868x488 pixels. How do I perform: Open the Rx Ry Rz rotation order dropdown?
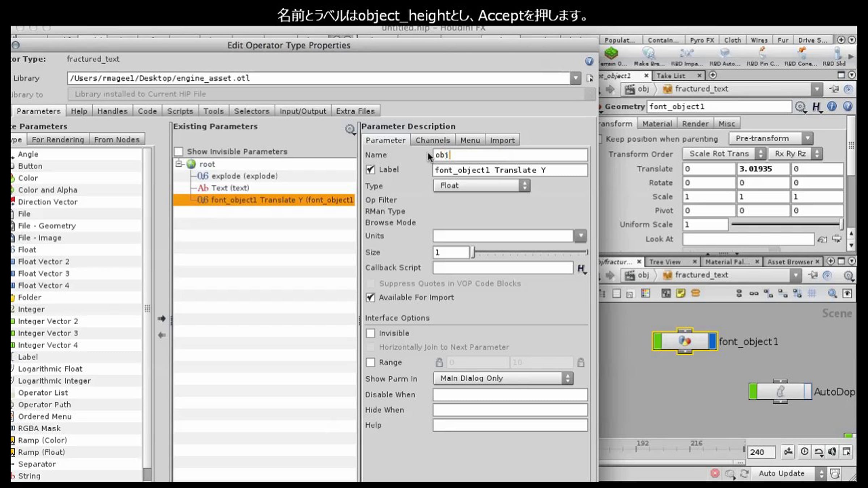(795, 154)
